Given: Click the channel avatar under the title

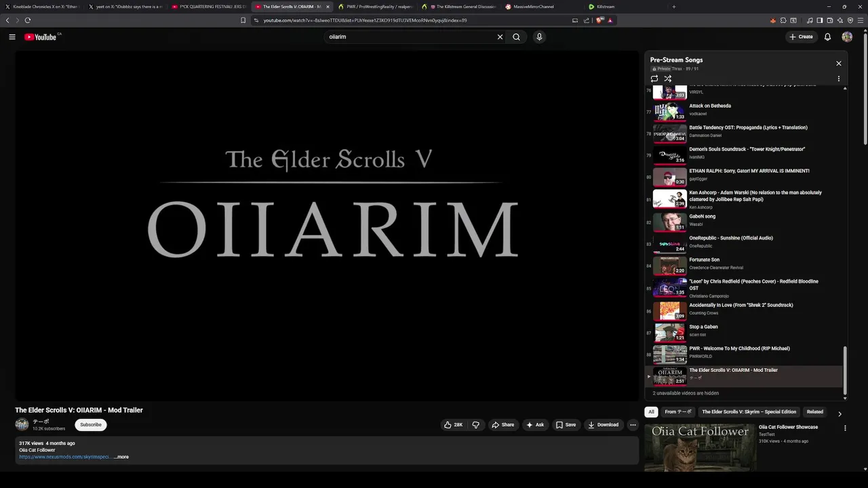Looking at the screenshot, I should (x=22, y=425).
